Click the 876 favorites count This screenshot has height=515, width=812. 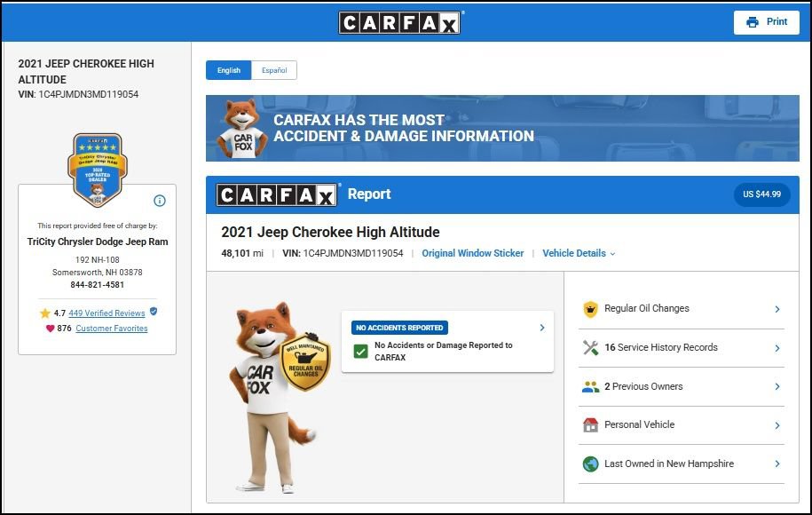pyautogui.click(x=64, y=328)
